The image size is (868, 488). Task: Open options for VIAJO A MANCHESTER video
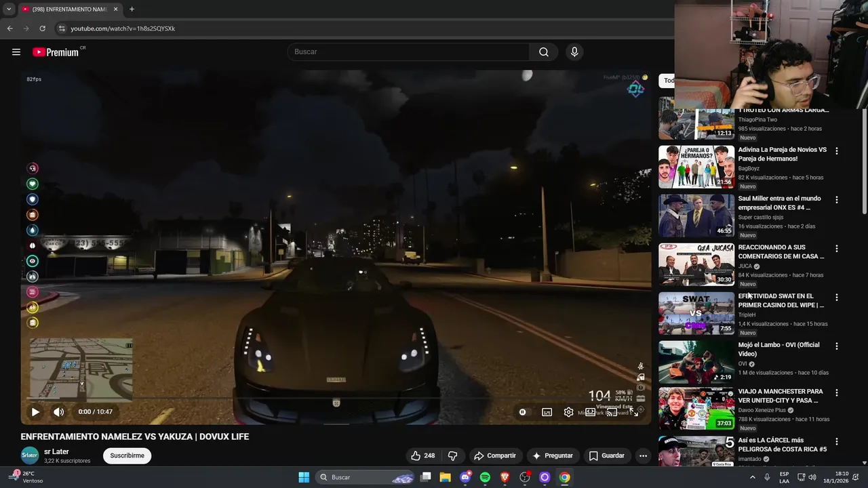coord(836,393)
